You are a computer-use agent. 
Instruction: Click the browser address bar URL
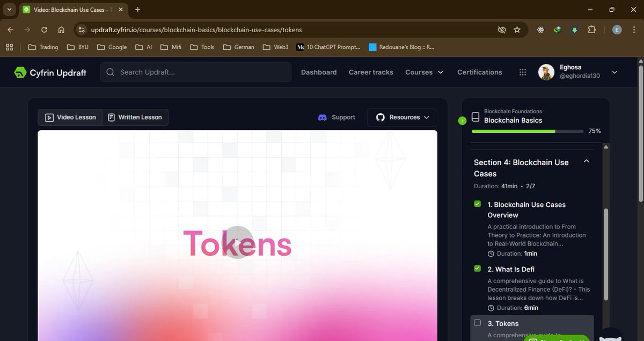[x=196, y=30]
